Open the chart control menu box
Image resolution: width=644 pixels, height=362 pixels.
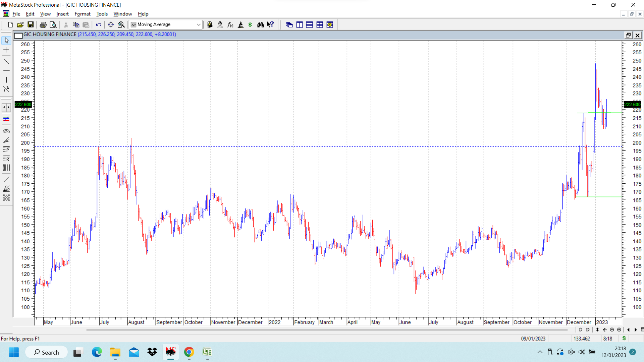point(18,35)
